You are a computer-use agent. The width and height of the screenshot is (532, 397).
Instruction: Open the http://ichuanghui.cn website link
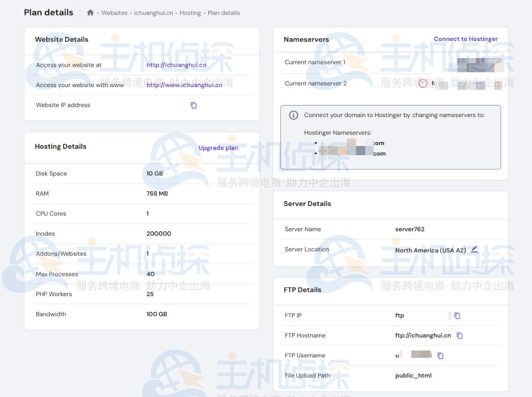[x=176, y=65]
